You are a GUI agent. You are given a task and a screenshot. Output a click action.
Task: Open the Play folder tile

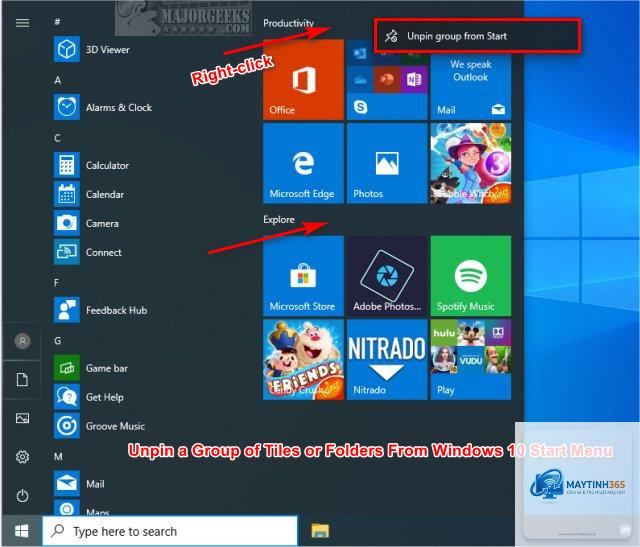click(x=471, y=360)
